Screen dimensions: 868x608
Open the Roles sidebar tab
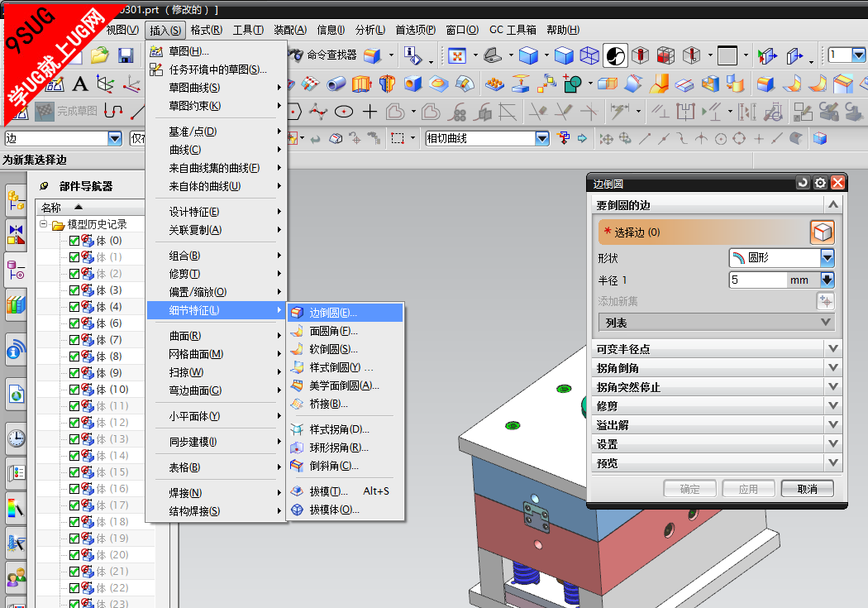[16, 577]
